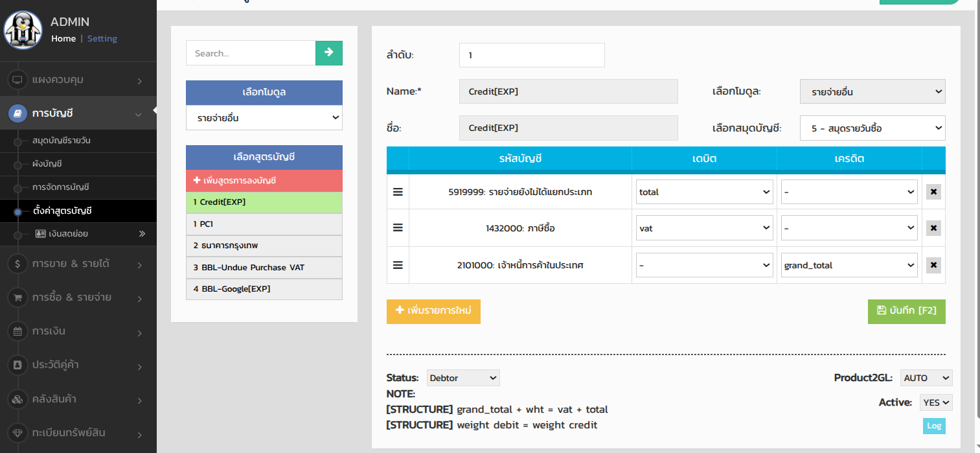This screenshot has height=453, width=980.
Task: Expand the คลังสินค้า sidebar menu
Action: tap(78, 399)
